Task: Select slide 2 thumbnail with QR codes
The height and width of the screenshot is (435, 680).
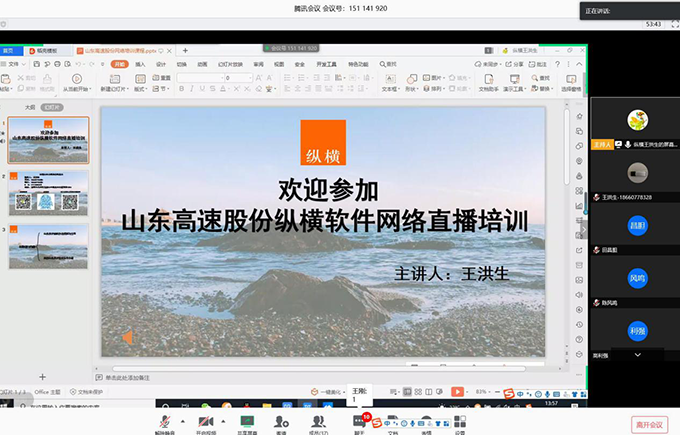Action: click(49, 191)
